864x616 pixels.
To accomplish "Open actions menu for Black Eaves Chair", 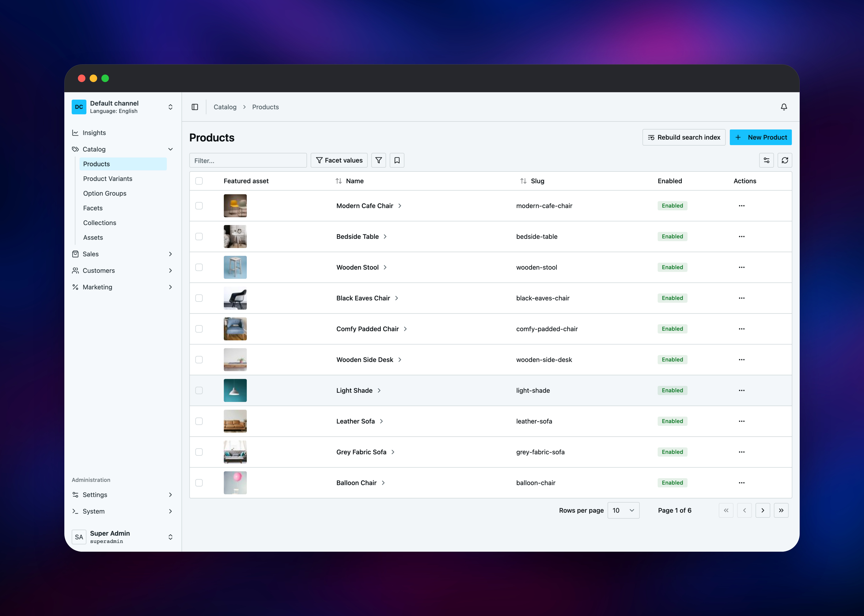I will 741,298.
